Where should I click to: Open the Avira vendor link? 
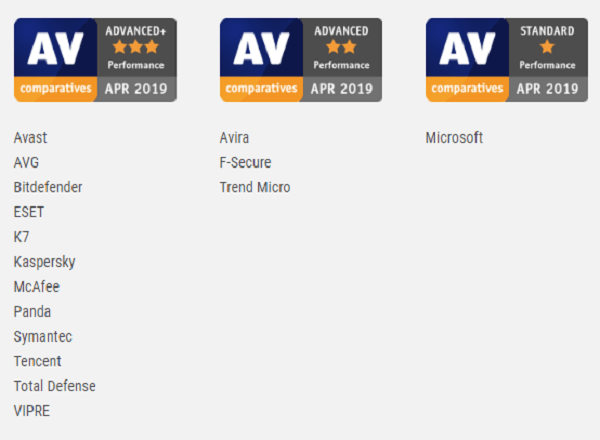tap(234, 138)
